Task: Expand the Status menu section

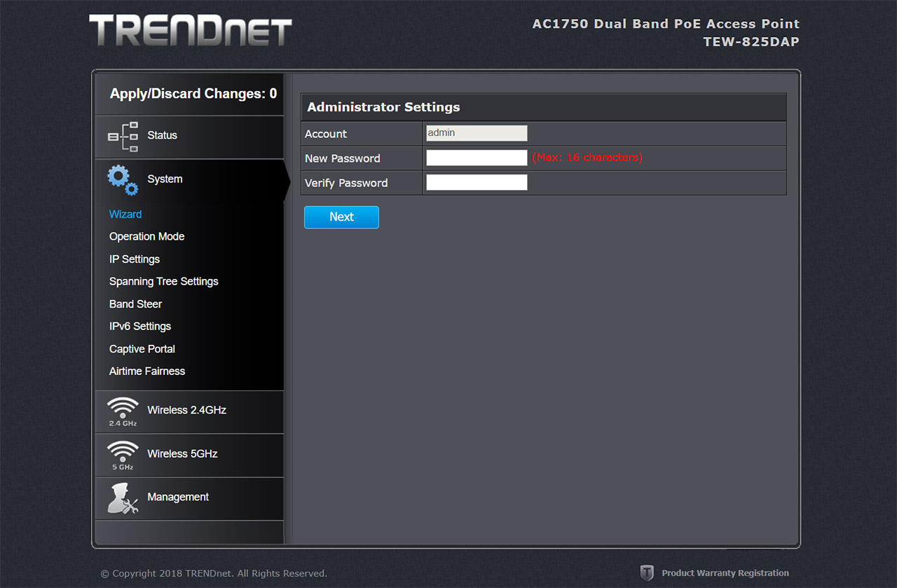Action: 162,136
